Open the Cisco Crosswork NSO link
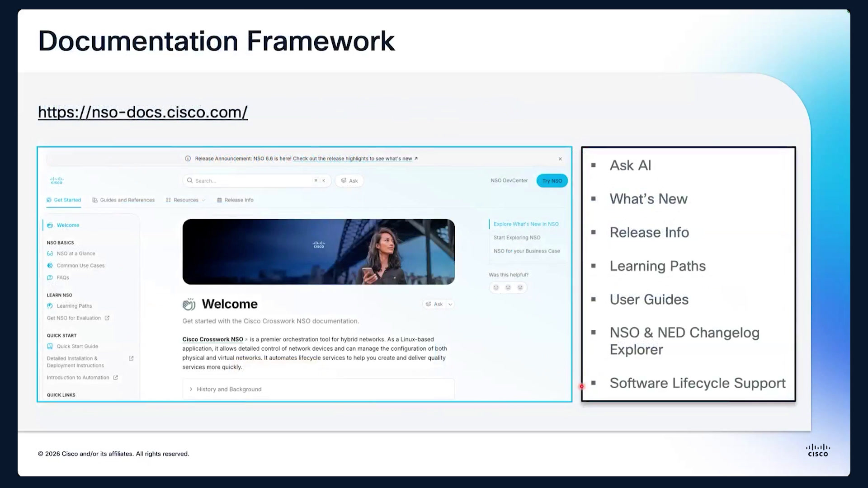 [213, 339]
